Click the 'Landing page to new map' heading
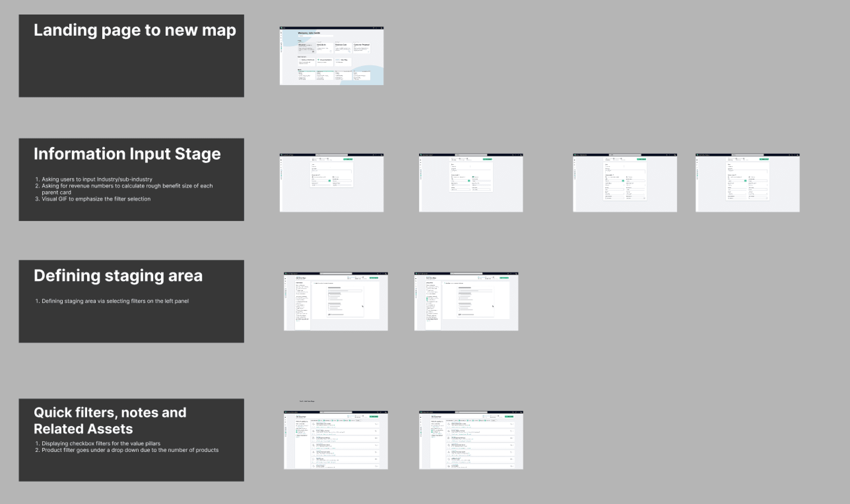 pyautogui.click(x=135, y=30)
